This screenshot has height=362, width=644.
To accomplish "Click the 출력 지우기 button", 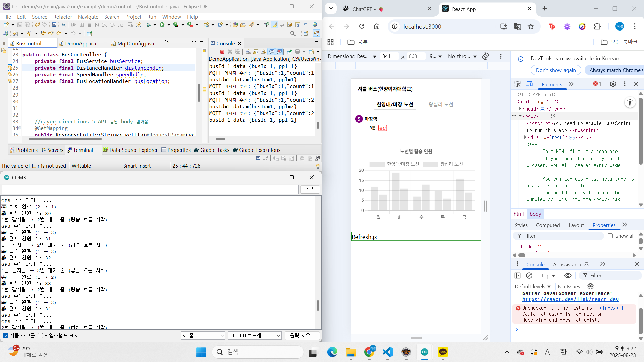I will point(302,336).
